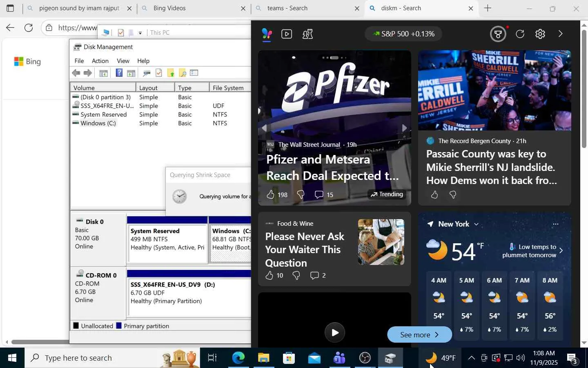
Task: Open the Games chess-piece icon in widgets
Action: pos(307,34)
